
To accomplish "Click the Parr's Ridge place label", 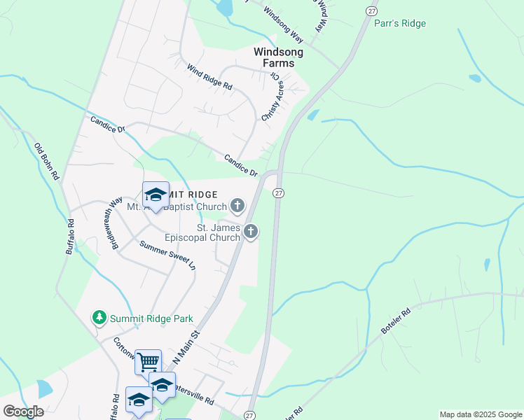I will coord(400,23).
